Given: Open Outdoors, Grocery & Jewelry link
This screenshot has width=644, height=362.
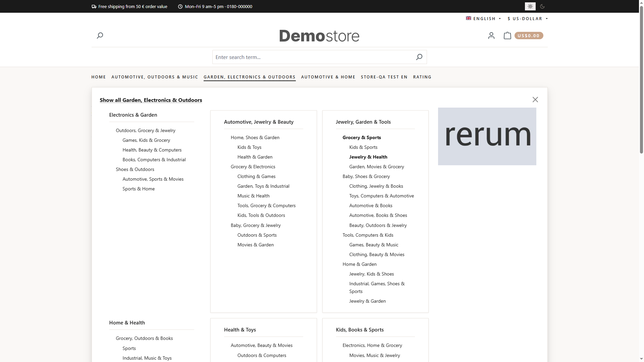Looking at the screenshot, I should coord(146,130).
